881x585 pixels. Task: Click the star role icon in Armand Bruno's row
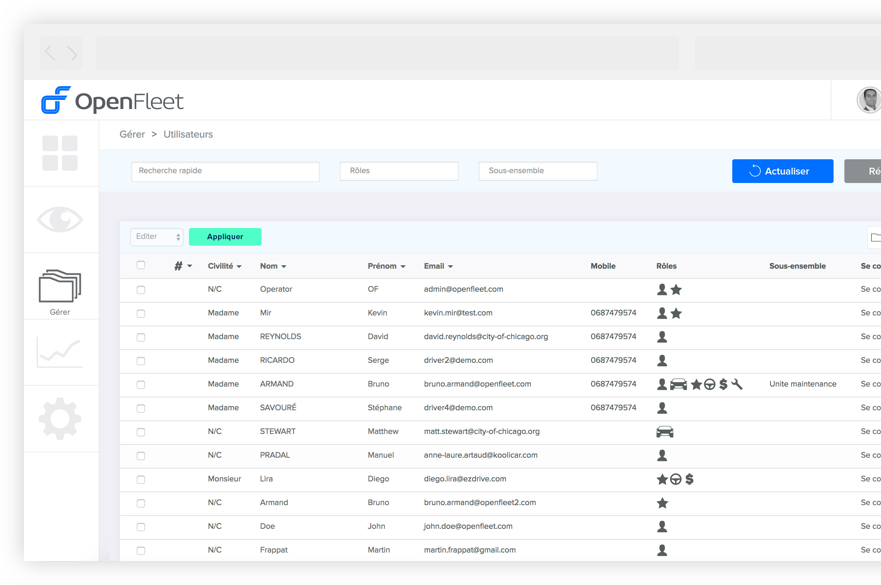tap(661, 502)
